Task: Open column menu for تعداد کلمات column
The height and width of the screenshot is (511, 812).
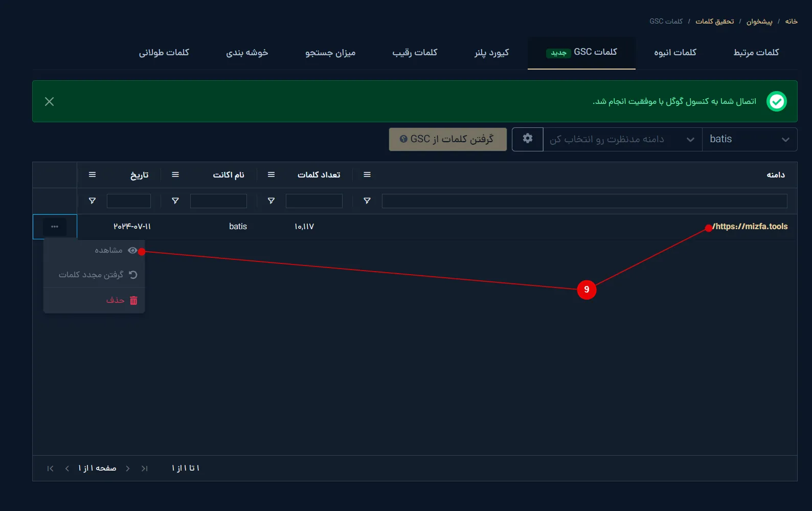Action: (272, 175)
